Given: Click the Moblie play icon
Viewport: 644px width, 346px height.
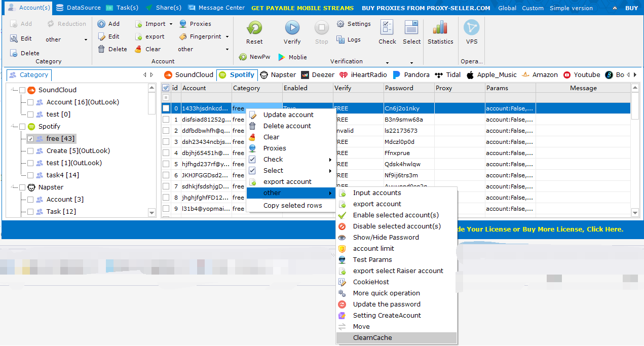Looking at the screenshot, I should pos(281,57).
